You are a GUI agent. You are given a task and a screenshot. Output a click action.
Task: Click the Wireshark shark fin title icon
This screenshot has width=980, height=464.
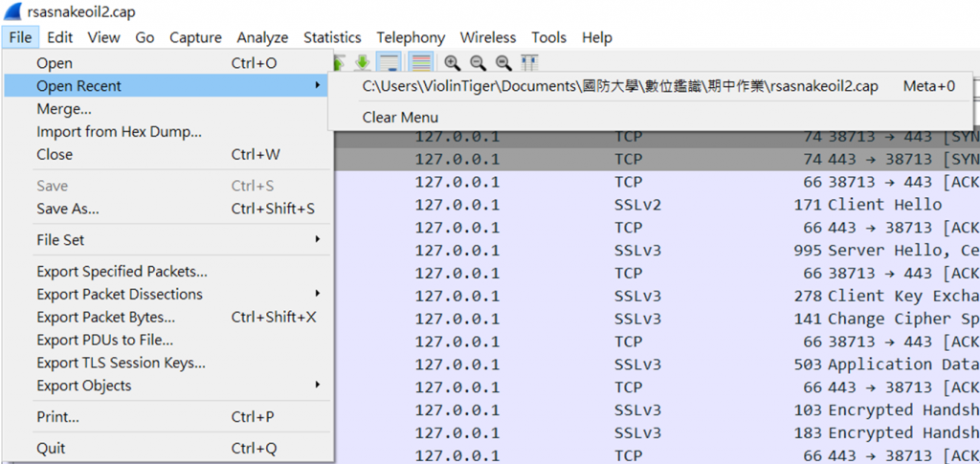[x=13, y=11]
